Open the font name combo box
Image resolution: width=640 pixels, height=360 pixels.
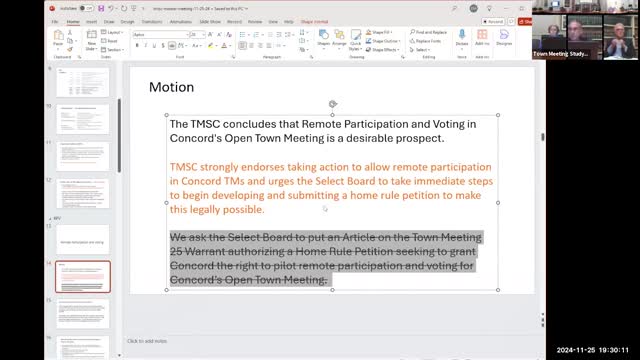tap(161, 35)
